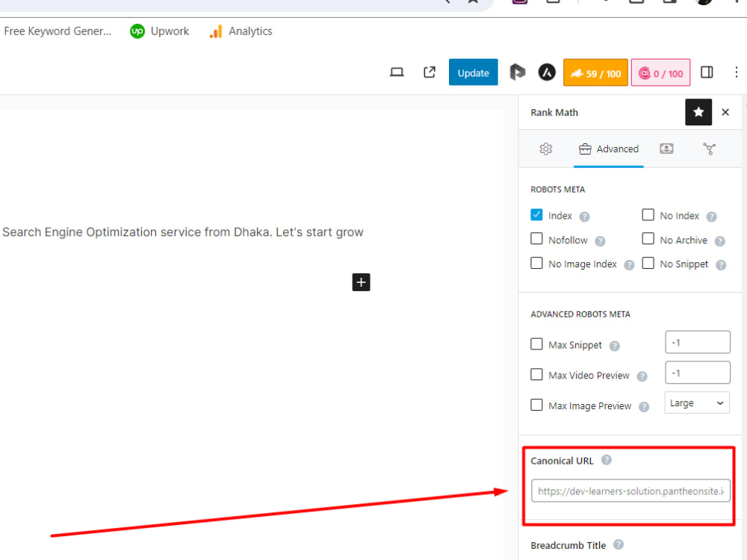This screenshot has height=560, width=747.
Task: Click the ROBOTS META heading
Action: (557, 190)
